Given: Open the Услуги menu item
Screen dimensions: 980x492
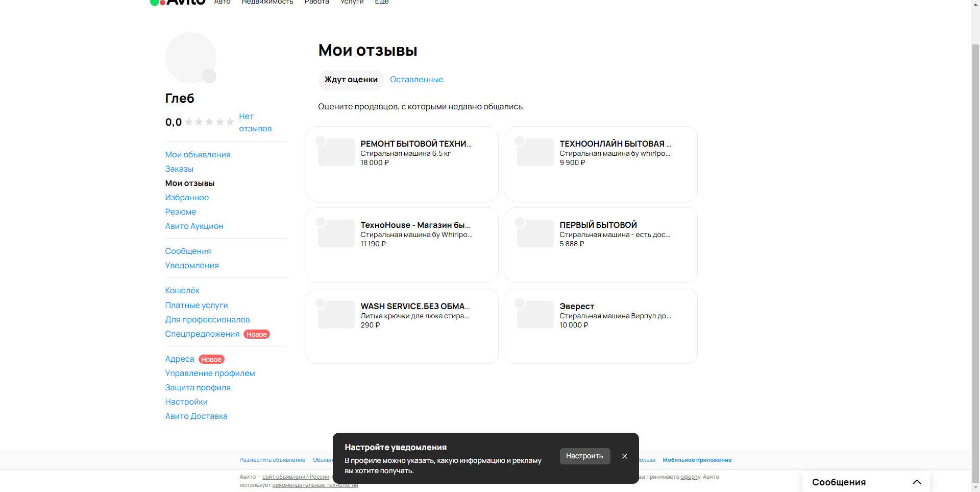Looking at the screenshot, I should [352, 2].
